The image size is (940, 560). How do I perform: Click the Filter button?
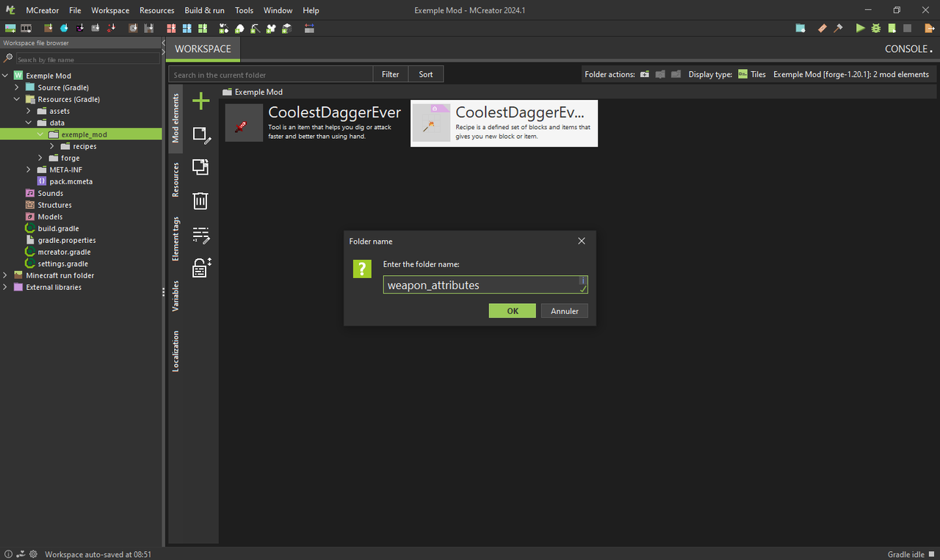point(391,74)
